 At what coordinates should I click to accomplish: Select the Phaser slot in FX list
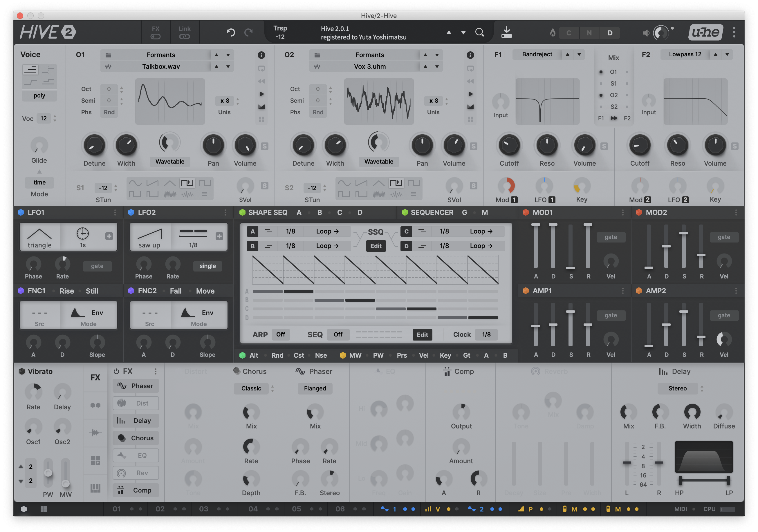[x=136, y=386]
